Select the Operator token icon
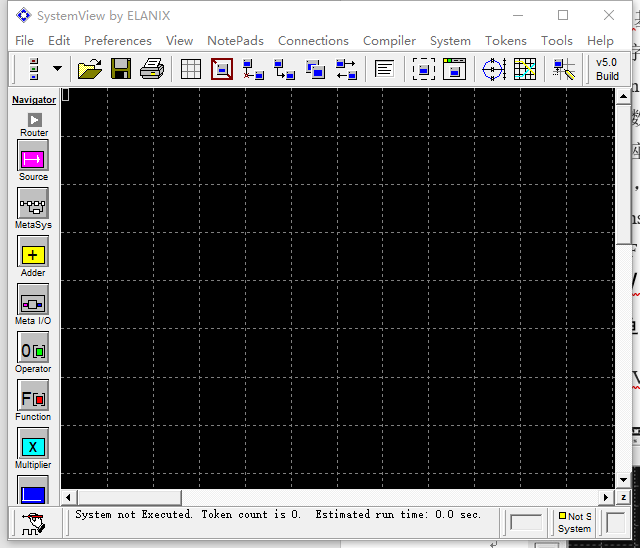This screenshot has height=548, width=640. (x=33, y=350)
